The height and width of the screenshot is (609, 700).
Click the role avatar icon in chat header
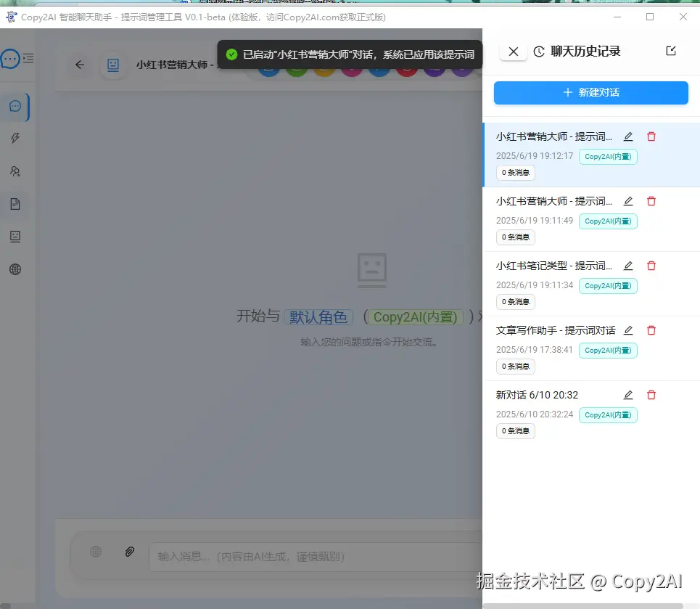pos(113,65)
